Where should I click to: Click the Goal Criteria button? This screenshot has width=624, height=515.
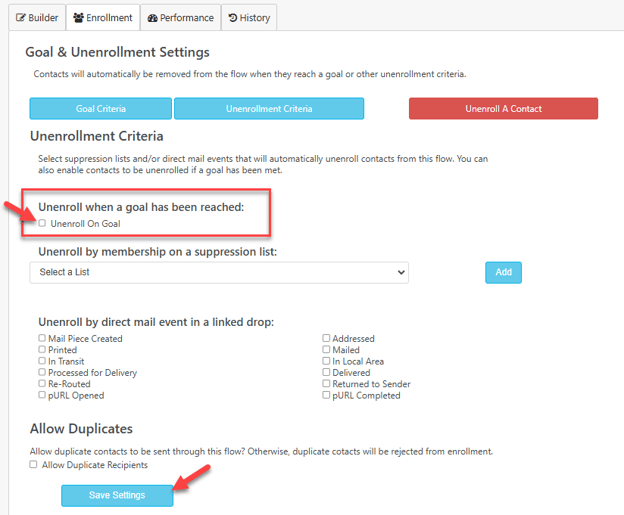tap(101, 109)
